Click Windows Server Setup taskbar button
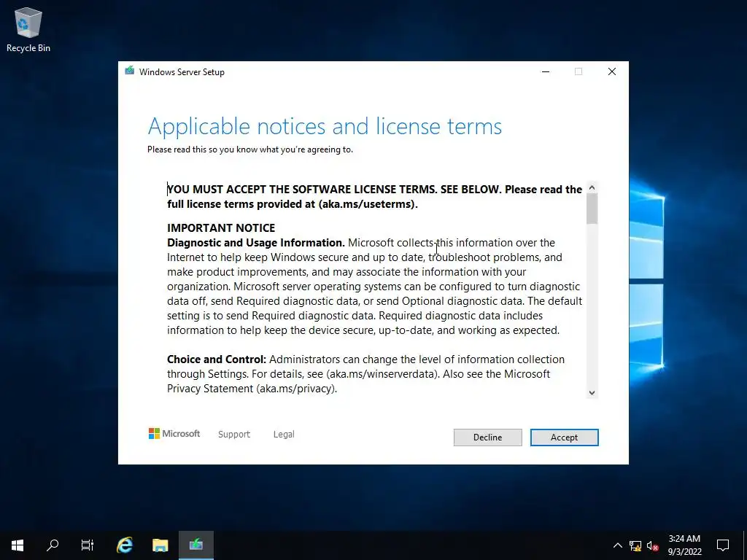 pos(196,545)
